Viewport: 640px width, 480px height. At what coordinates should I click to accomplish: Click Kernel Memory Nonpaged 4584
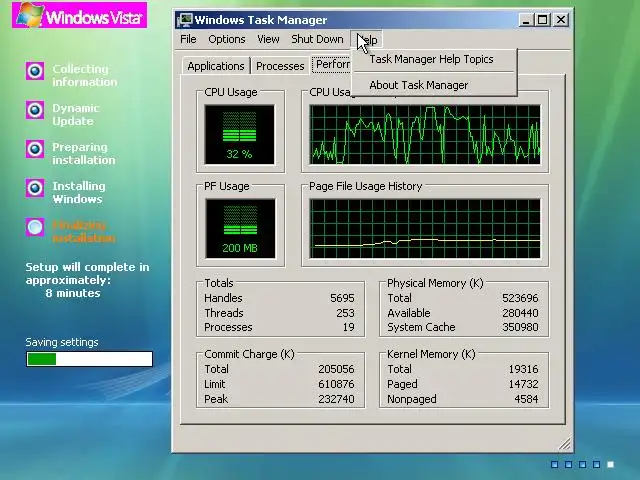526,399
